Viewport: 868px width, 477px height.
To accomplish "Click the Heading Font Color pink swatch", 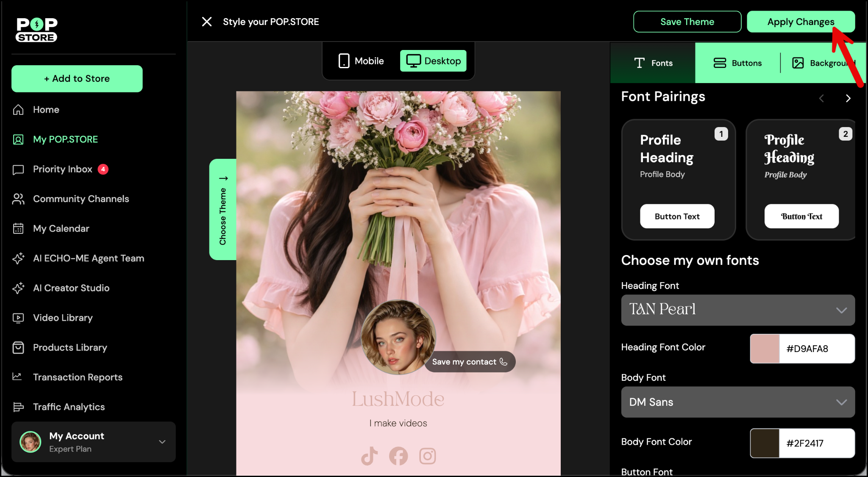I will [765, 349].
